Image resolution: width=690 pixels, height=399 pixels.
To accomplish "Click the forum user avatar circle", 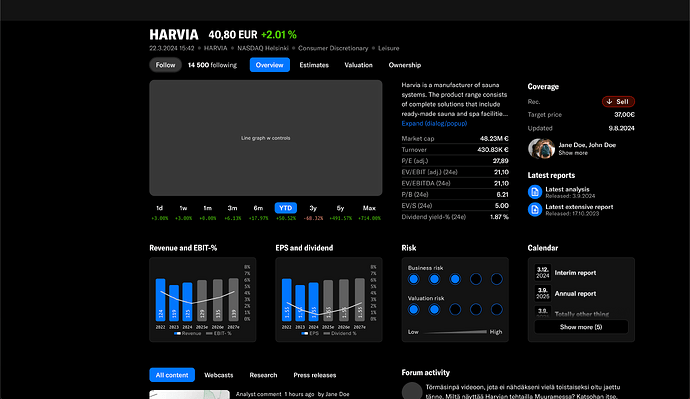I will 412,391.
